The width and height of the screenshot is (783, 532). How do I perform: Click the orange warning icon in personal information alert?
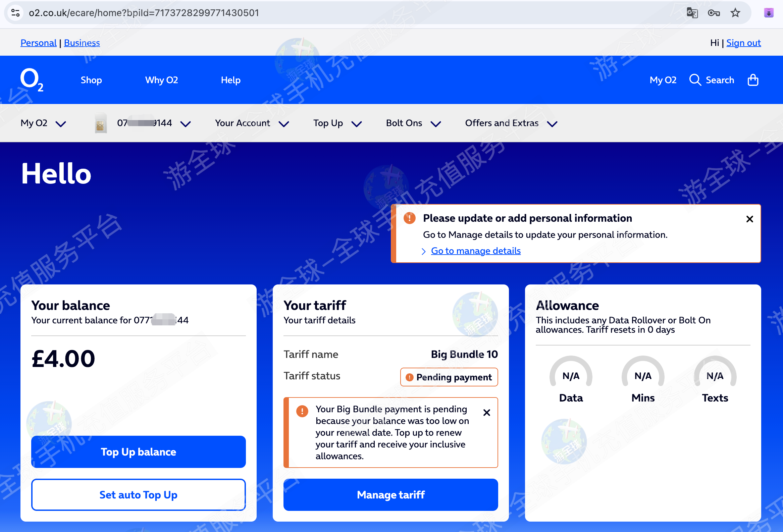tap(409, 218)
